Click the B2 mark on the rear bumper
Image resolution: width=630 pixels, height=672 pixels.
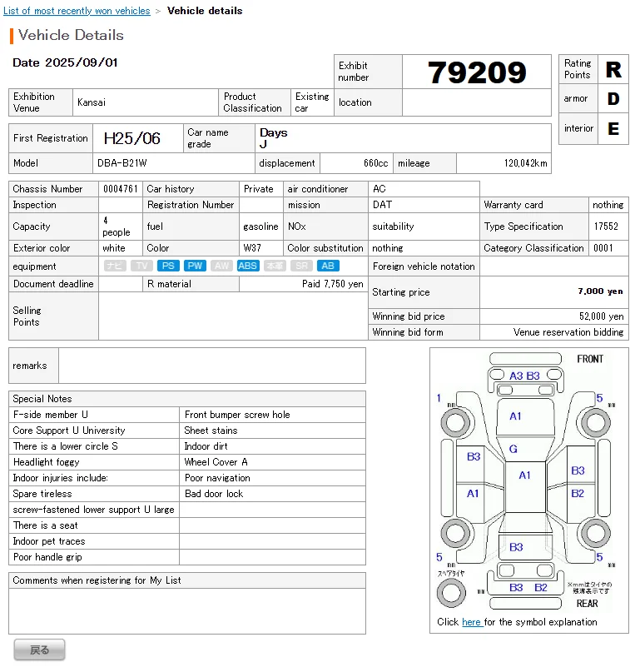pos(541,587)
